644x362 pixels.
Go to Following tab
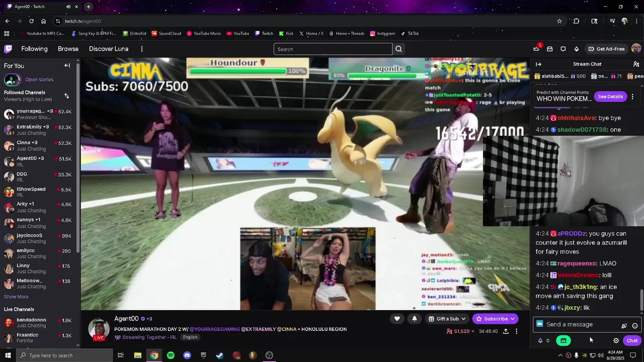coord(34,49)
